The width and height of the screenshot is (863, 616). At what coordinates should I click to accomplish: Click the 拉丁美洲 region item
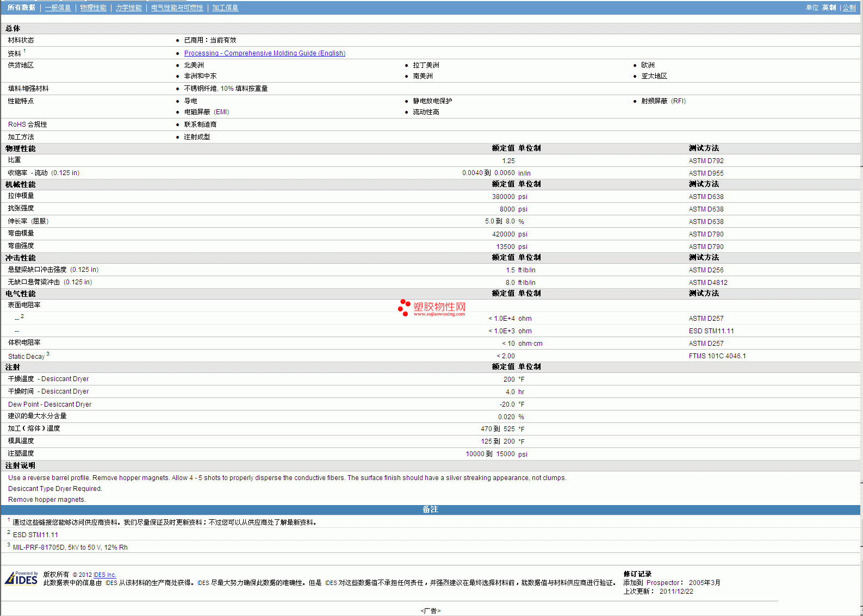pos(426,65)
